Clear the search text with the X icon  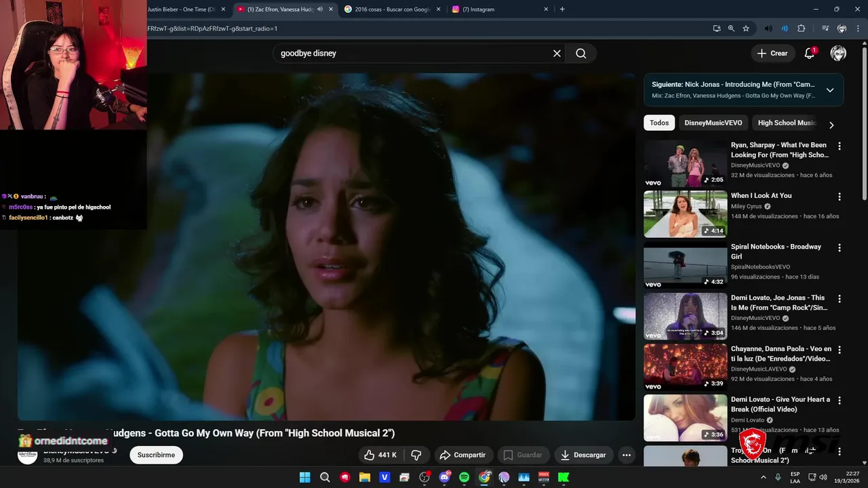point(557,54)
